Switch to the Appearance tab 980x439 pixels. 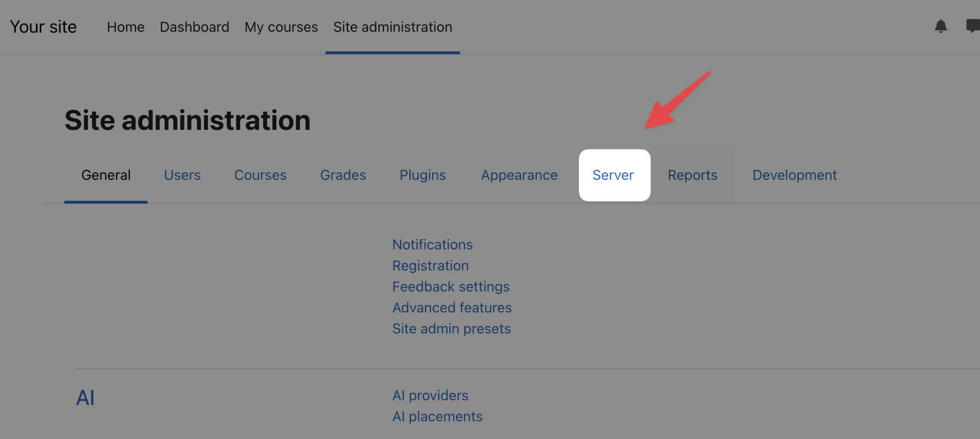[519, 175]
